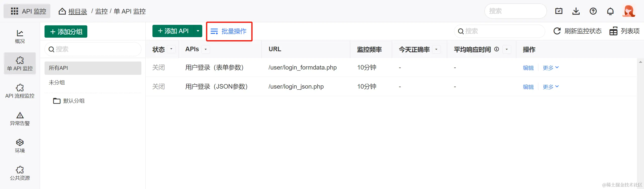Click the home icon for 根目录
Screen dimensions: 644x189
pos(62,11)
